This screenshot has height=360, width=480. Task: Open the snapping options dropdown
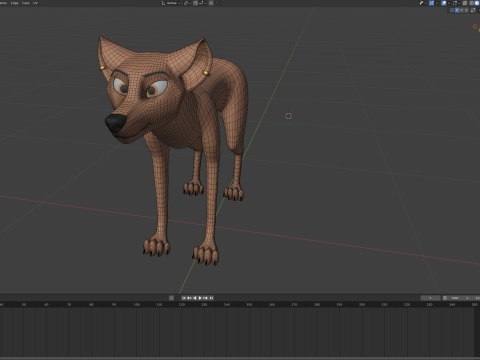(x=202, y=3)
